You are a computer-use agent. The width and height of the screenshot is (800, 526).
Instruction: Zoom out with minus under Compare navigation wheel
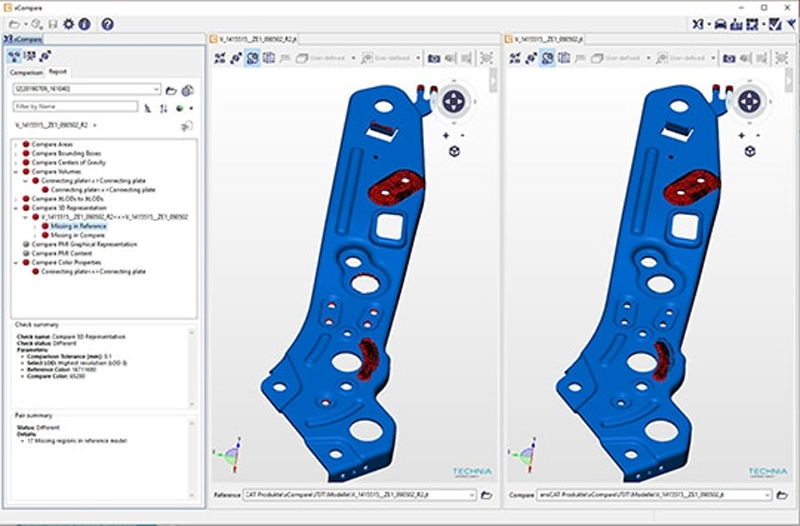pyautogui.click(x=758, y=136)
